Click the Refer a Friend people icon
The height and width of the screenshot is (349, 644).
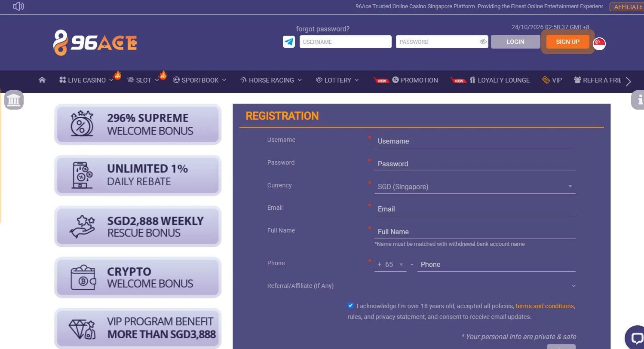click(x=577, y=80)
